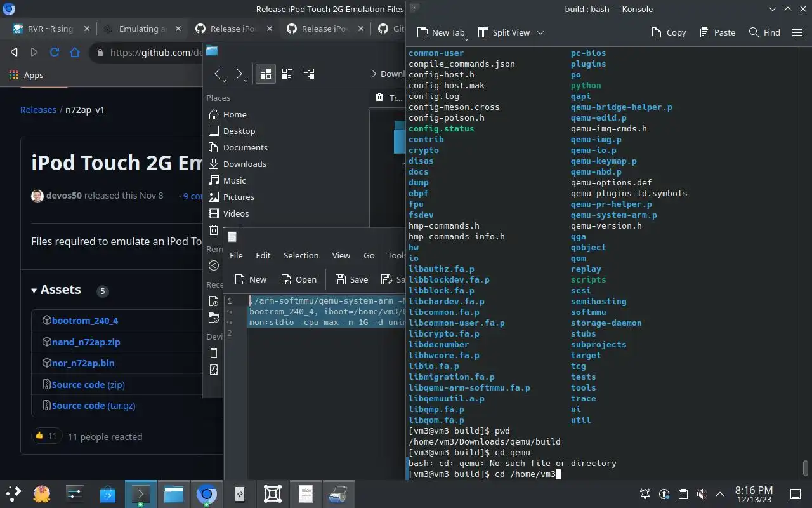Screen dimensions: 812x508
Task: Open the Apps bookmark shortcut
Action: click(26, 75)
